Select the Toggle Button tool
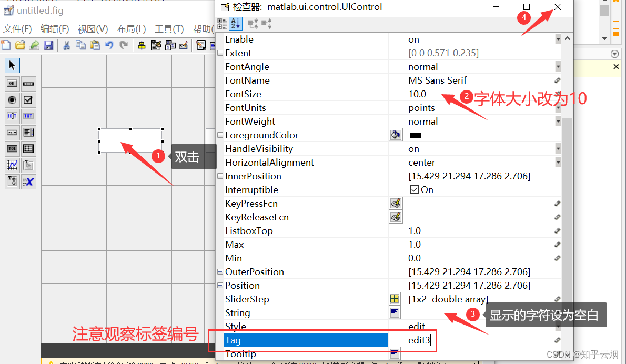Image resolution: width=626 pixels, height=364 pixels. coord(12,148)
